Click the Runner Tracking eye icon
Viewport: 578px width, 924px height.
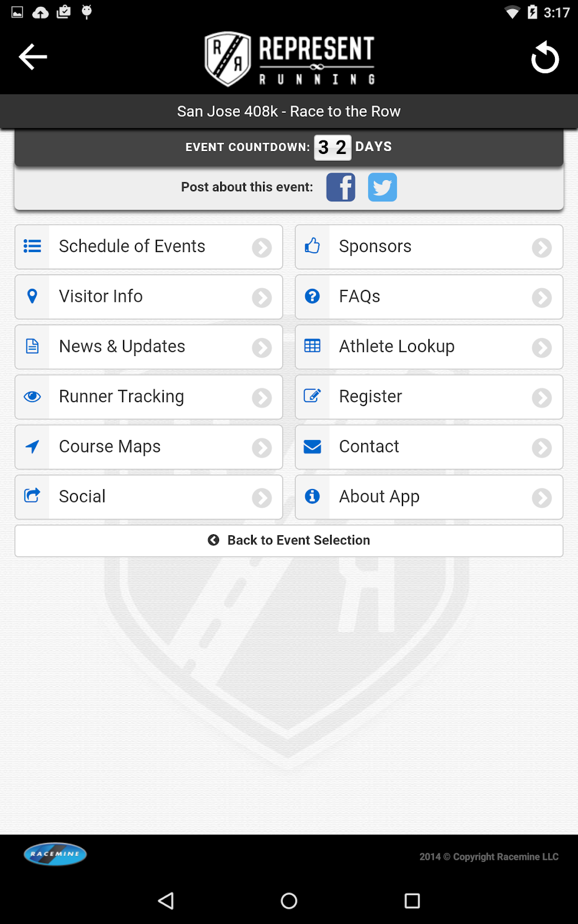tap(32, 397)
